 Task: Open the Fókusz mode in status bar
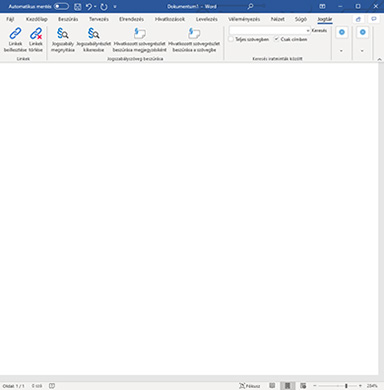pyautogui.click(x=249, y=386)
